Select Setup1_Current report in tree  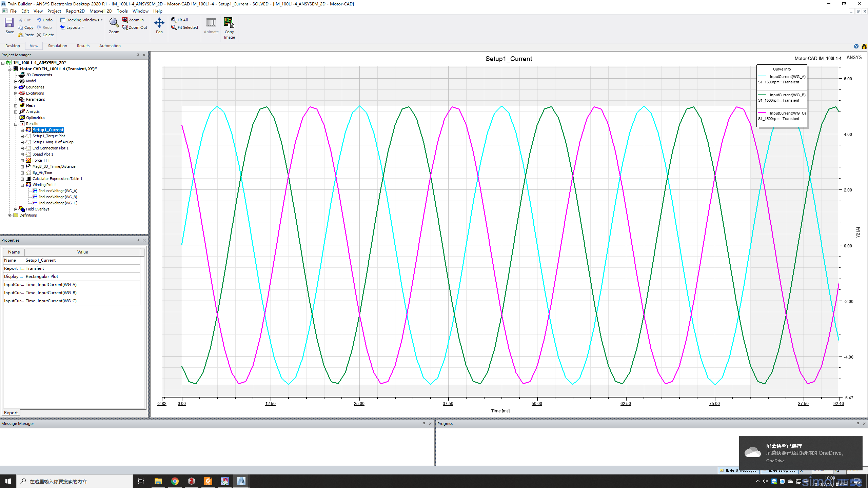(x=48, y=130)
